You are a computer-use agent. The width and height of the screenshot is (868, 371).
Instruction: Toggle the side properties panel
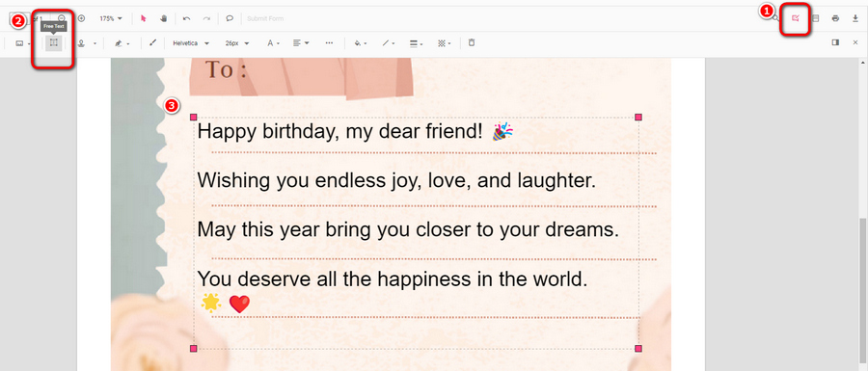(x=835, y=42)
